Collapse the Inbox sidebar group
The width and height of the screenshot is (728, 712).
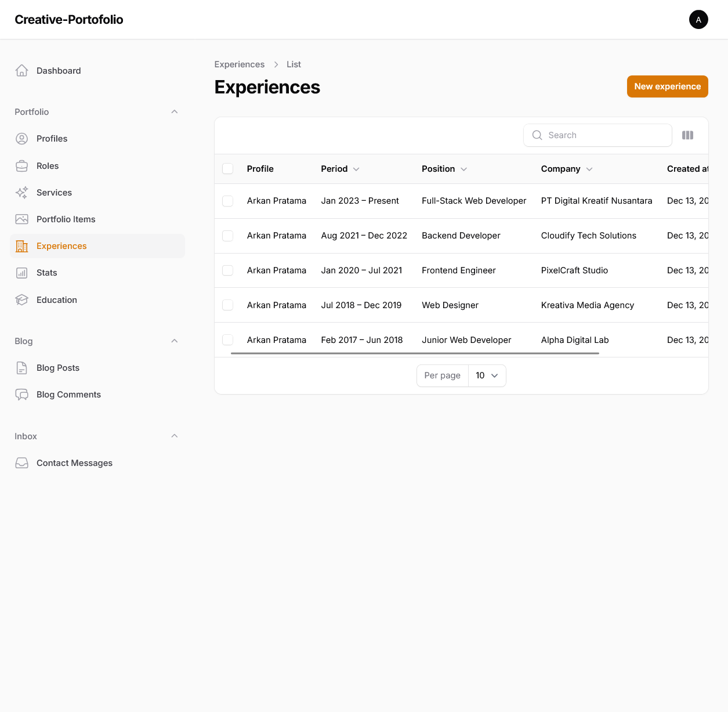tap(174, 436)
